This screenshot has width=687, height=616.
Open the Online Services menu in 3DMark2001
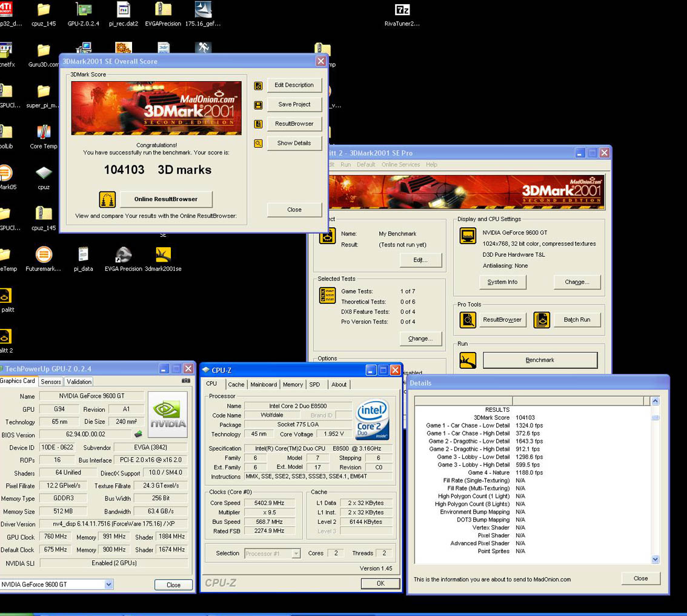coord(401,164)
